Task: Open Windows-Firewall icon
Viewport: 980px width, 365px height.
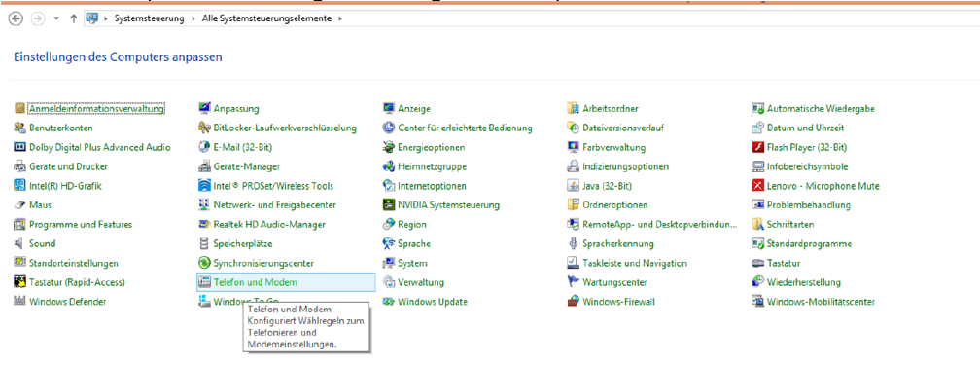Action: pyautogui.click(x=574, y=302)
